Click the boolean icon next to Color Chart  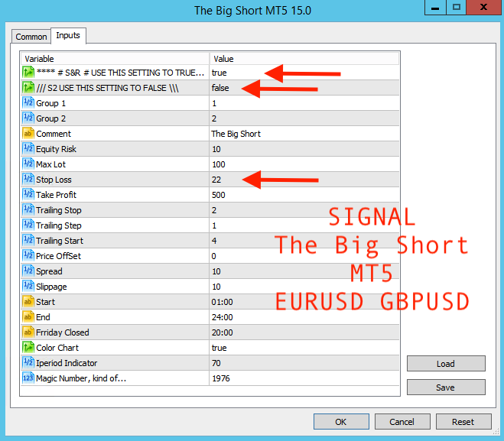(28, 347)
